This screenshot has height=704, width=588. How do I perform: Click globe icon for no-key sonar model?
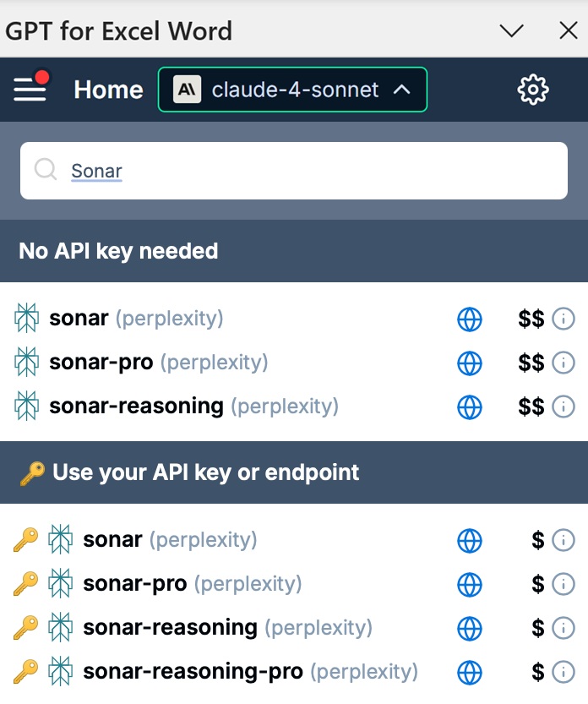tap(470, 319)
